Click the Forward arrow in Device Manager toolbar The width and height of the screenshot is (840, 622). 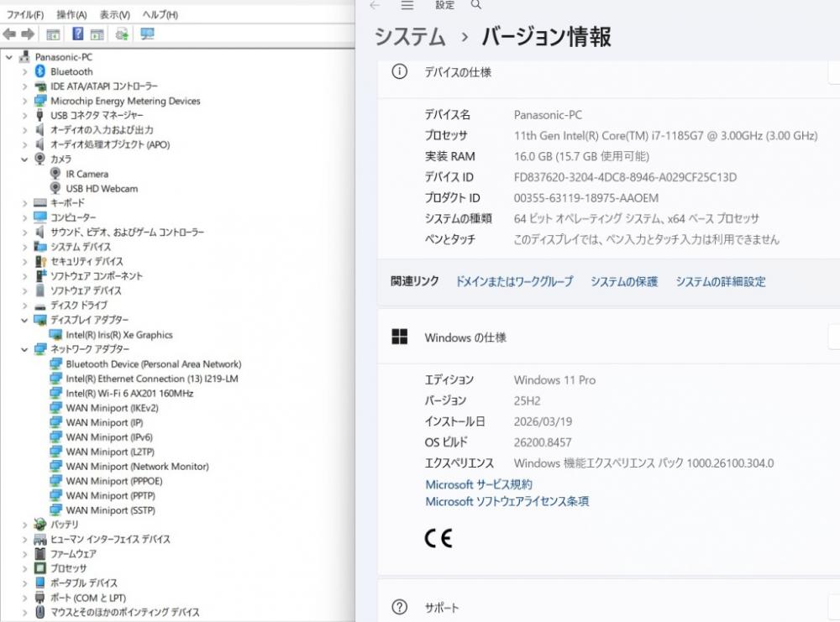pos(28,34)
